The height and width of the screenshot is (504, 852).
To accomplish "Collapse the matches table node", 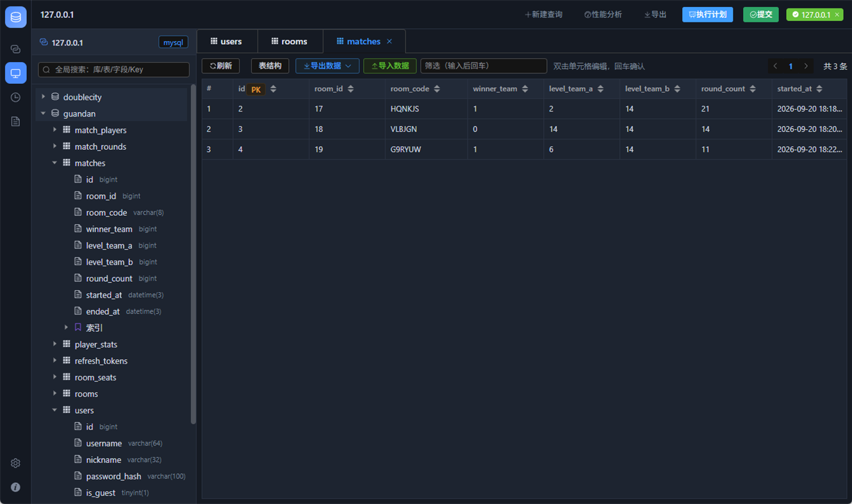I will pos(55,163).
